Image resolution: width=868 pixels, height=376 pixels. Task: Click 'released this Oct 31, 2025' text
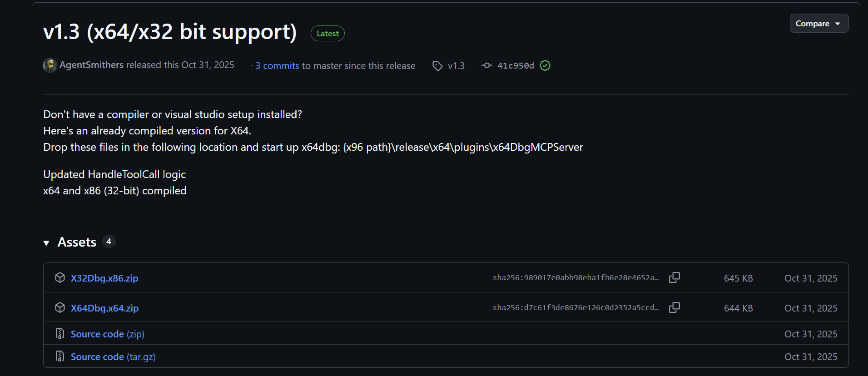180,65
